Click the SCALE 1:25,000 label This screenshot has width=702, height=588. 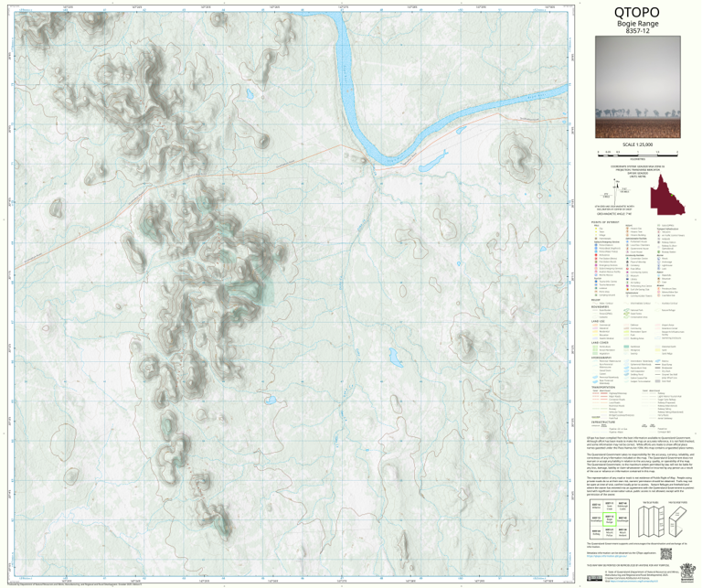click(637, 144)
